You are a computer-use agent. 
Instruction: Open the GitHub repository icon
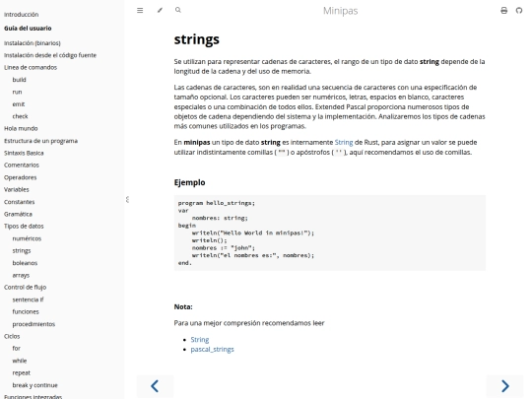(519, 11)
